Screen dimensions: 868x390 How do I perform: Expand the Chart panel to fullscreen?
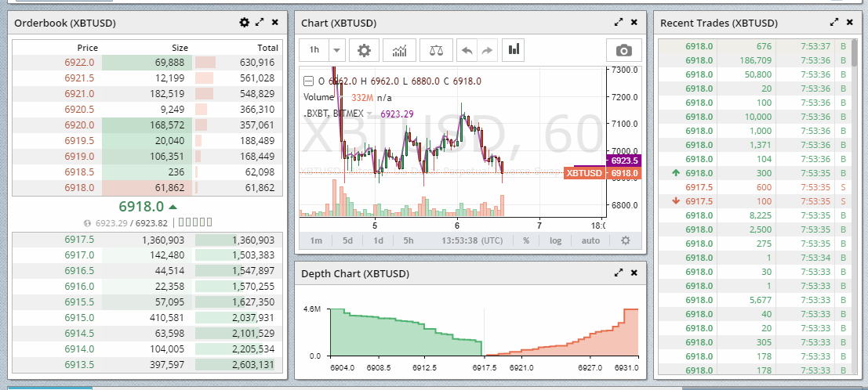pyautogui.click(x=619, y=22)
